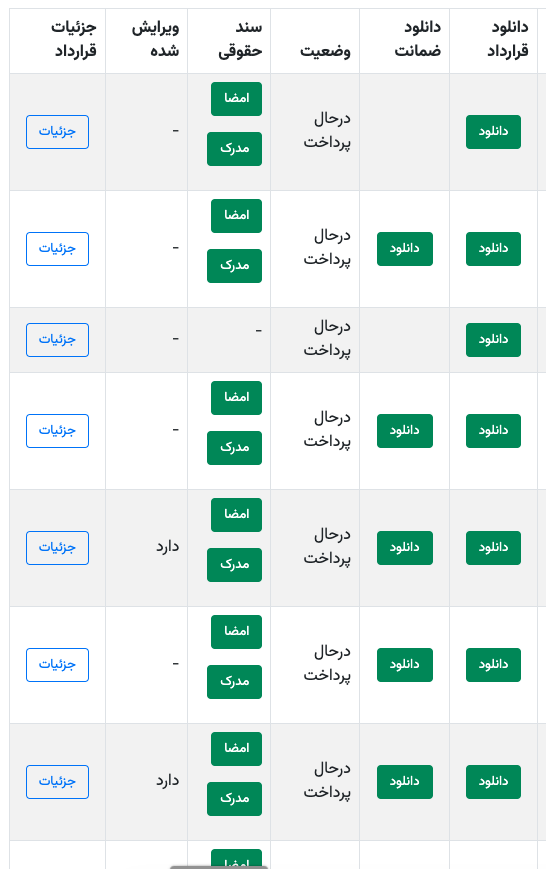The image size is (546, 869).
Task: Open مدرک in first row
Action: click(x=234, y=149)
